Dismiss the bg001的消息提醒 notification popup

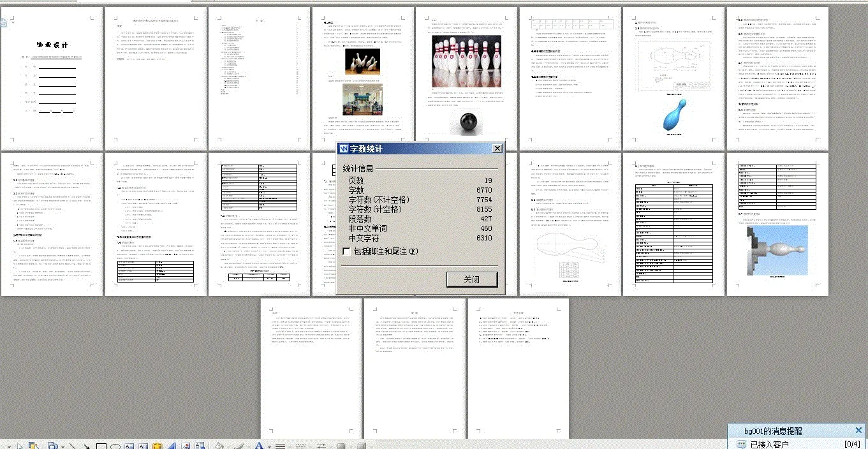pyautogui.click(x=858, y=431)
